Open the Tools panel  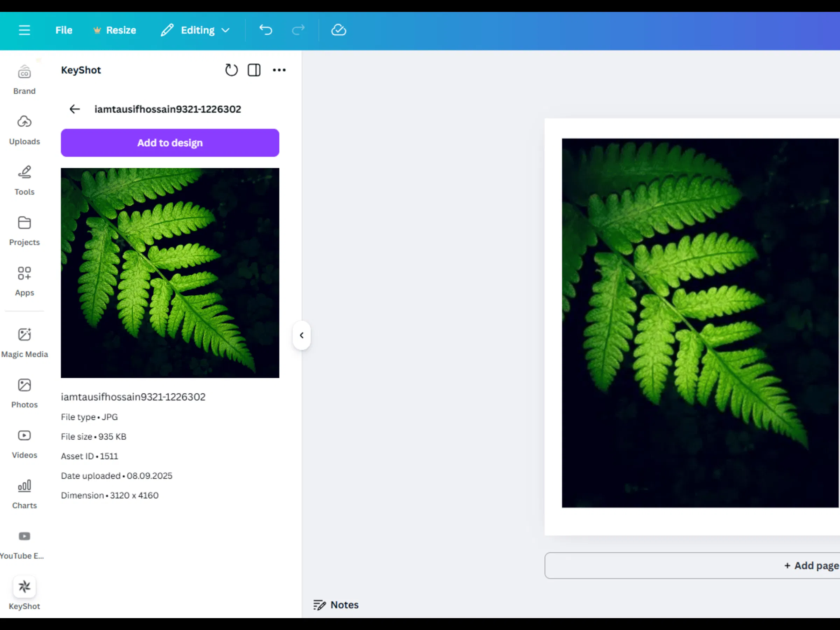24,181
